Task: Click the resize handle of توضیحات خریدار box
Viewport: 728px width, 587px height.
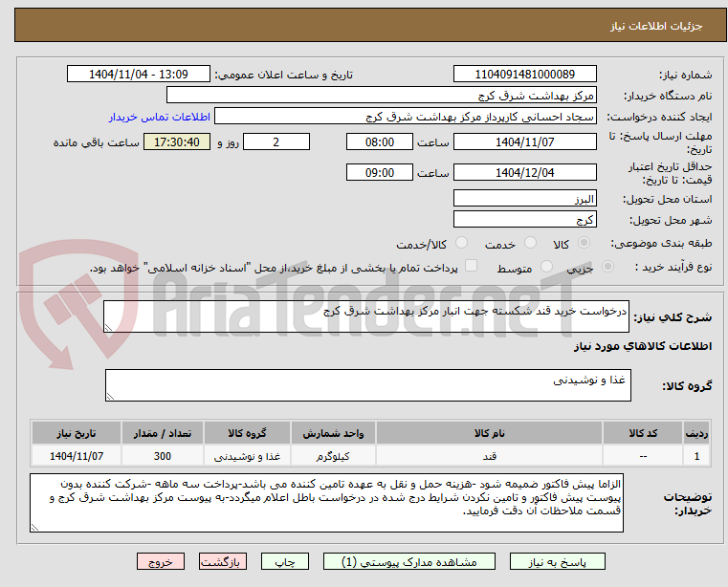Action: pos(34,527)
